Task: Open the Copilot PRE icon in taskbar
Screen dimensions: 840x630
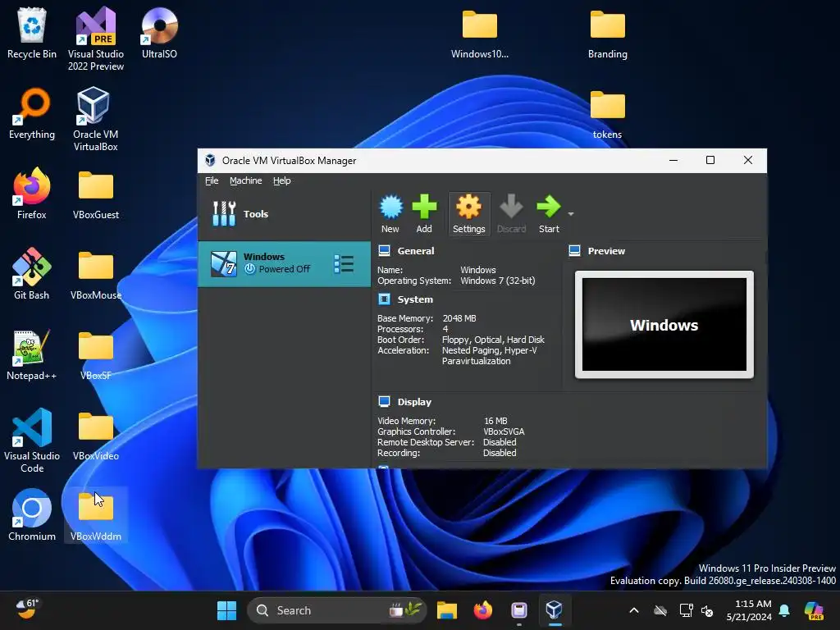Action: [814, 610]
